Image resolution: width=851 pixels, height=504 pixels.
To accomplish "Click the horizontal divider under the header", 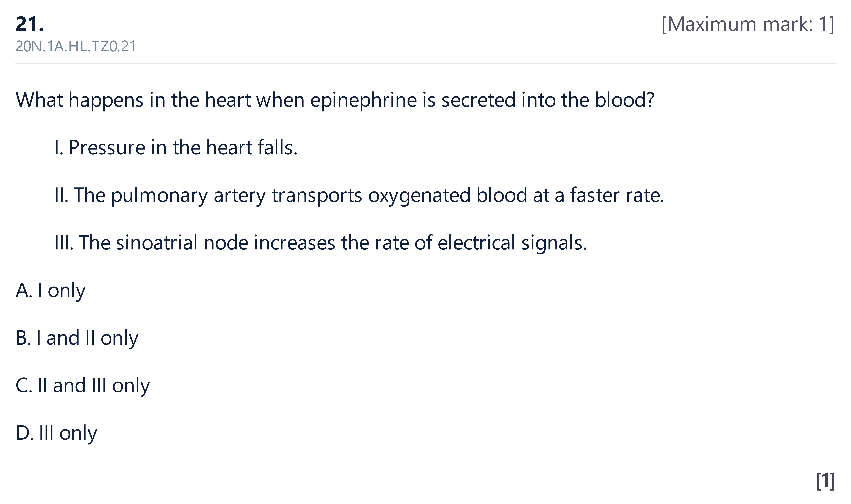I will tap(425, 63).
